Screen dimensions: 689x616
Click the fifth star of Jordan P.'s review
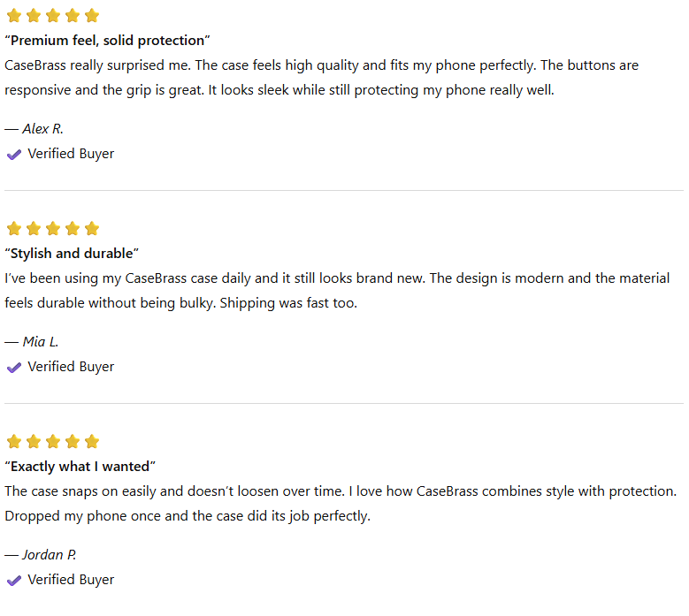(x=92, y=442)
